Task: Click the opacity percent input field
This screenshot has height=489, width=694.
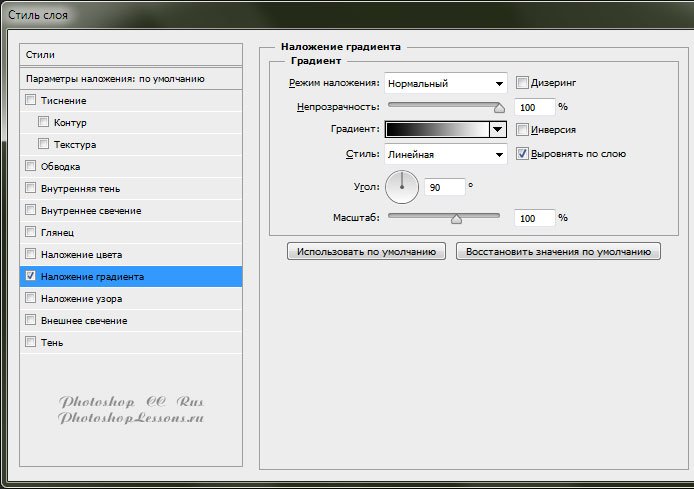Action: tap(534, 106)
